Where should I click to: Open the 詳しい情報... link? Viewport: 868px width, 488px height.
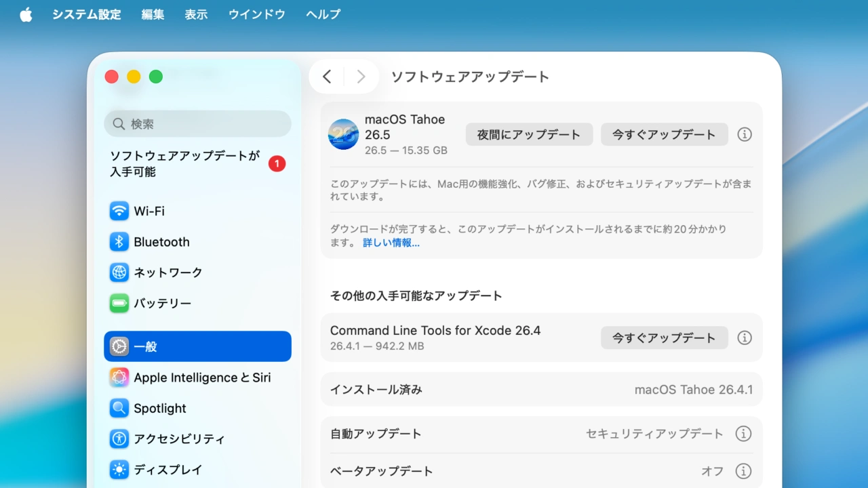[x=391, y=243]
